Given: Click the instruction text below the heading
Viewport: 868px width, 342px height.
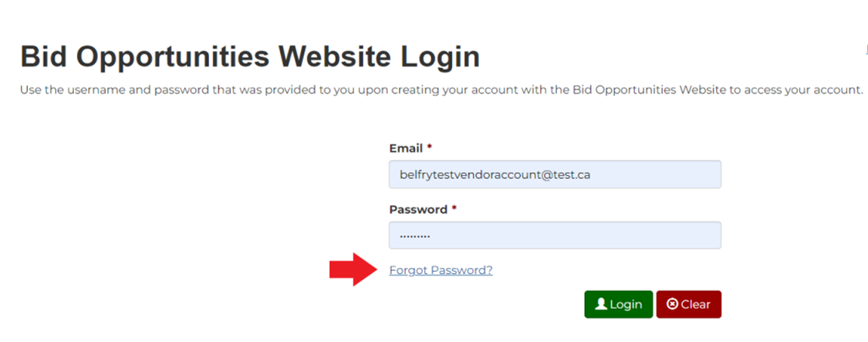Looking at the screenshot, I should coord(442,90).
